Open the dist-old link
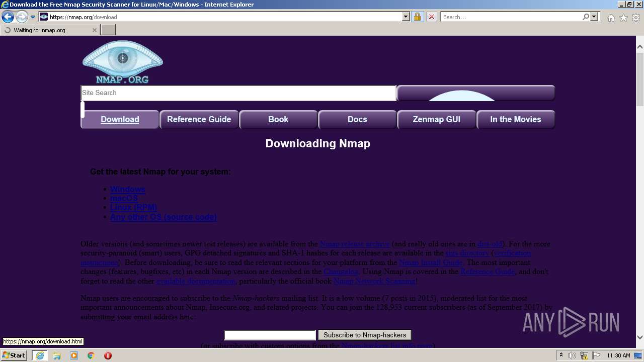The width and height of the screenshot is (644, 362). [x=490, y=244]
